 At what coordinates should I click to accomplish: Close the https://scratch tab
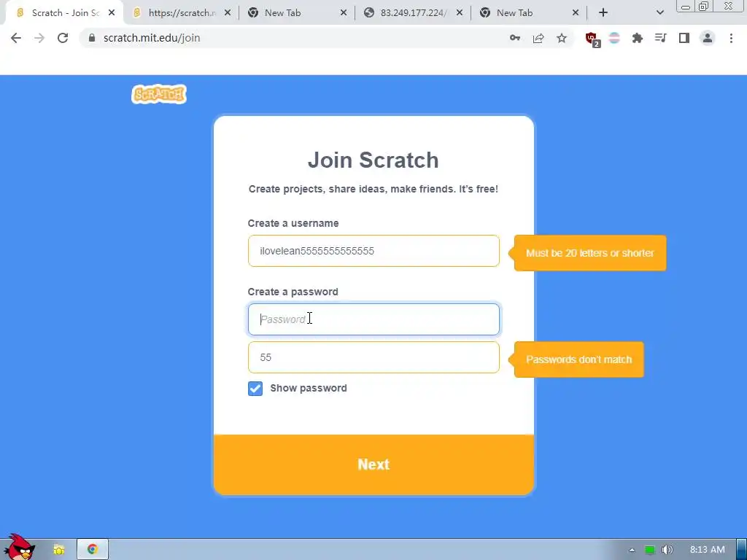pyautogui.click(x=228, y=13)
